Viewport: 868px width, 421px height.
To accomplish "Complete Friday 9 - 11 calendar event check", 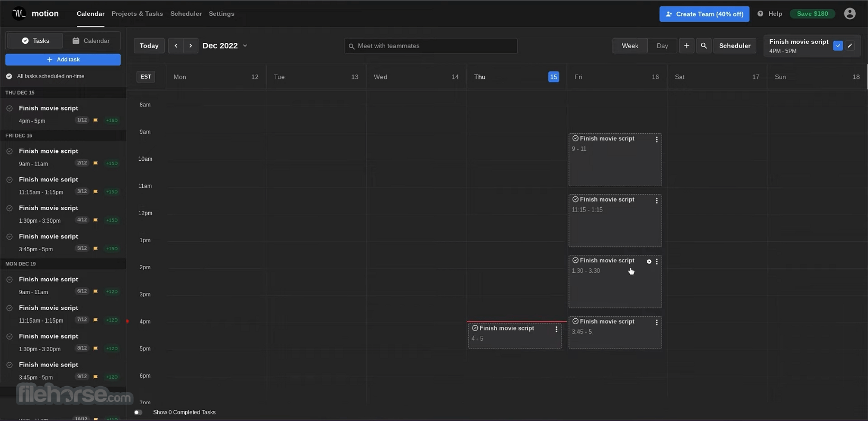I will (575, 139).
